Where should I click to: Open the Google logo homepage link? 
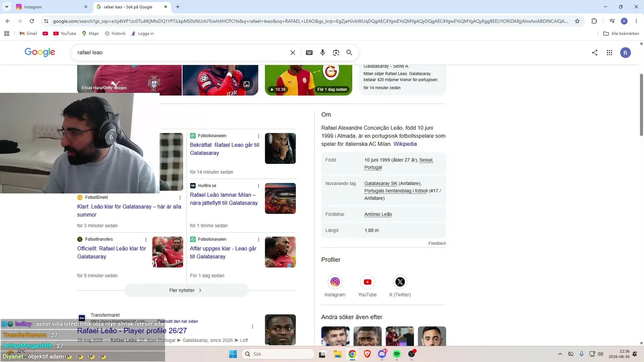pyautogui.click(x=40, y=52)
